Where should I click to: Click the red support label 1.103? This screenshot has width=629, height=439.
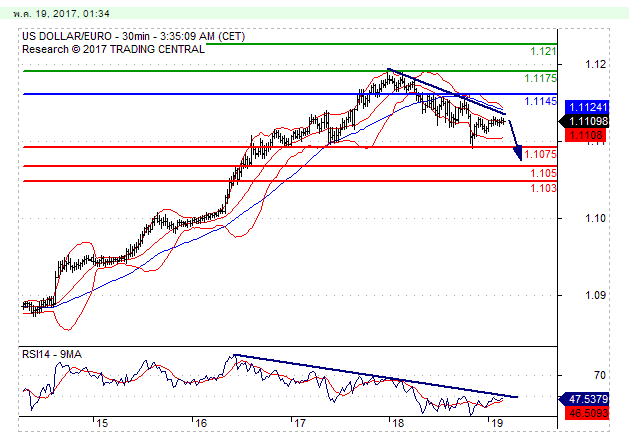click(x=543, y=188)
